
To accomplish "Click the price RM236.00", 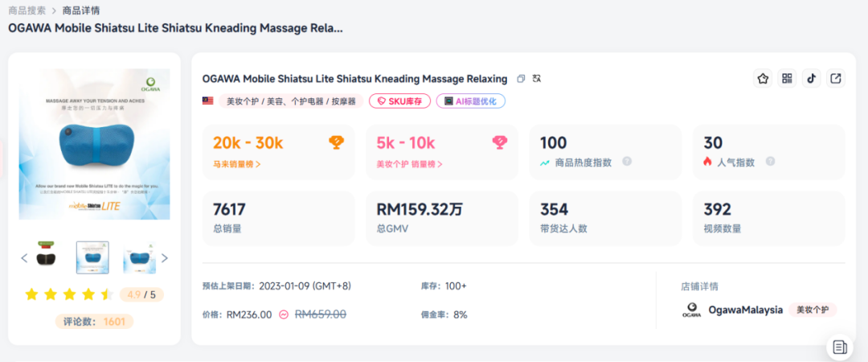I will (x=249, y=315).
